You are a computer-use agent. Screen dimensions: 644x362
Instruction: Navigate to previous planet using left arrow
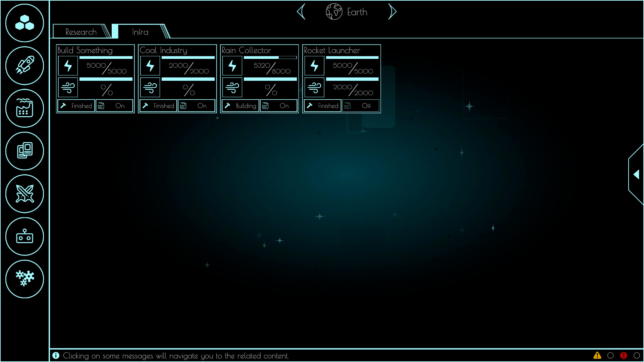301,12
